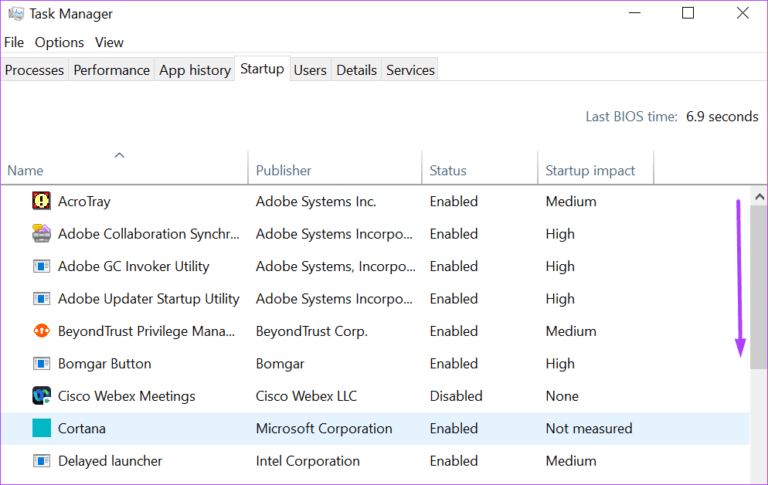The image size is (768, 485).
Task: Click the Medium impact value for AcroTray
Action: click(x=571, y=201)
